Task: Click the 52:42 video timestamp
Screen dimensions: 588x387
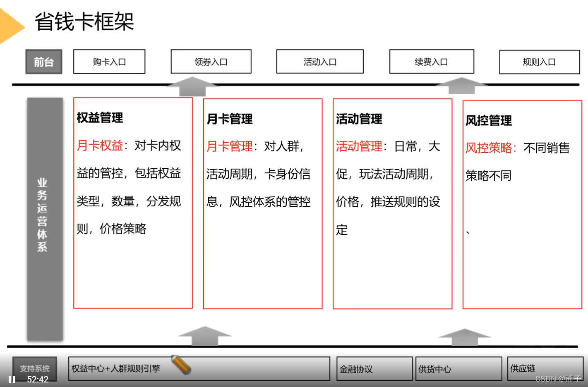Action: [x=38, y=380]
